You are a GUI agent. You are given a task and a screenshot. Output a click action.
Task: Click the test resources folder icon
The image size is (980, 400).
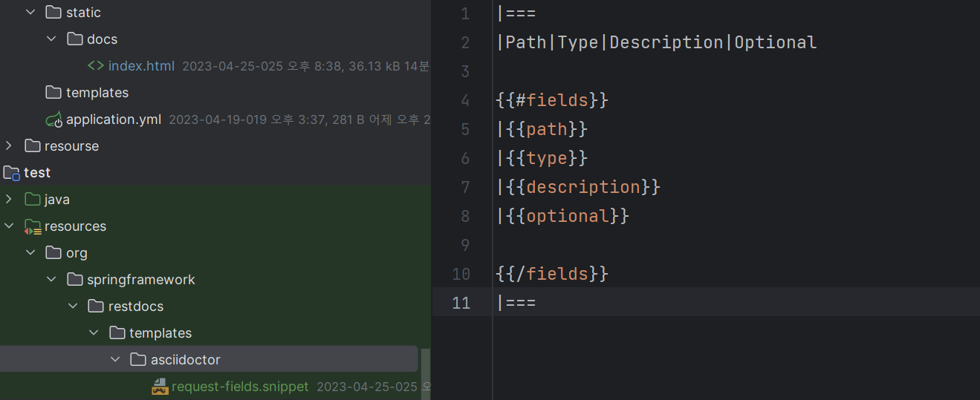pos(33,226)
